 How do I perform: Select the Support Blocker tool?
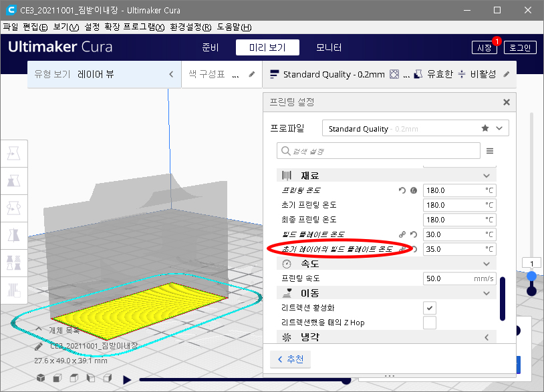coord(14,290)
